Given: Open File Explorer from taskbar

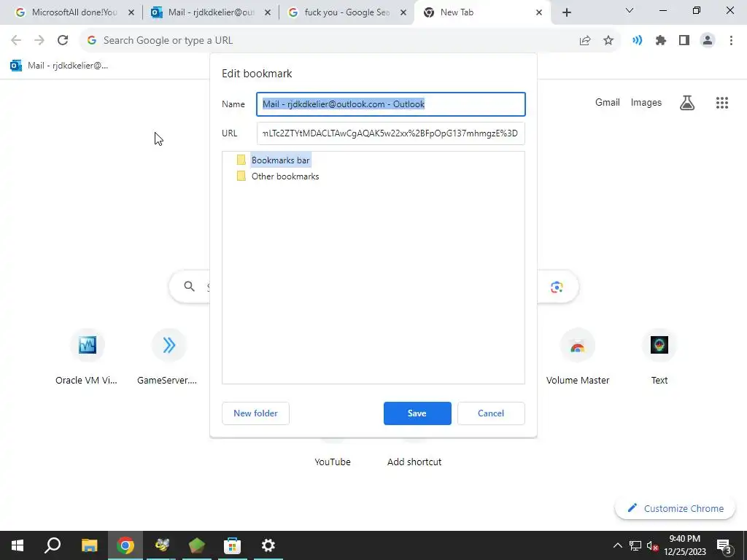Looking at the screenshot, I should [89, 545].
